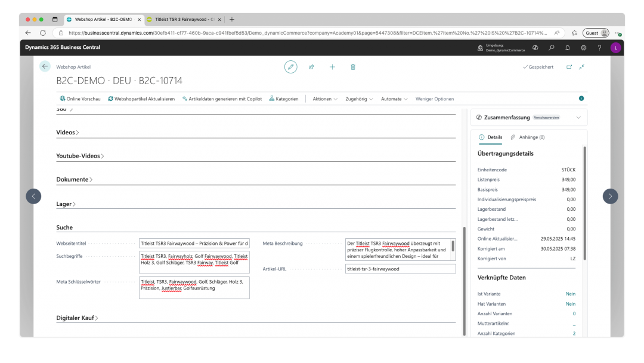Screen dimensions: 644x363
Task: Click the plus icon to create new record
Action: (x=332, y=67)
